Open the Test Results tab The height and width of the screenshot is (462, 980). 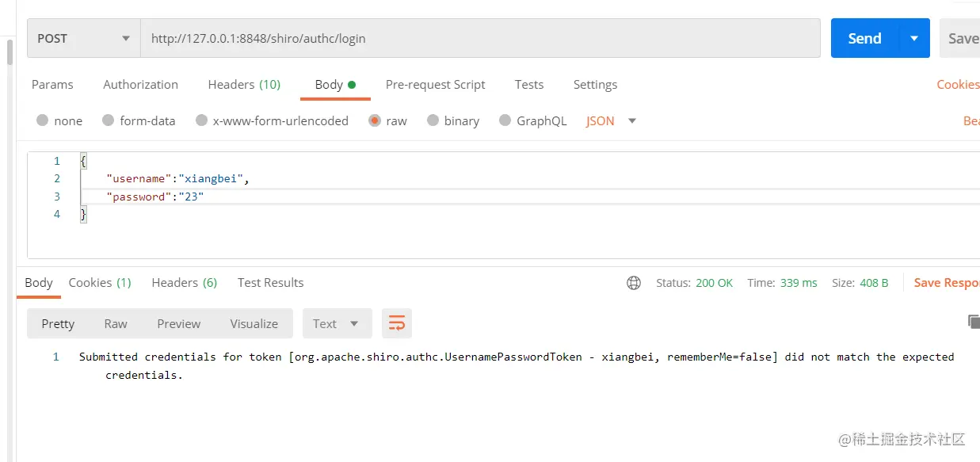[x=270, y=282]
